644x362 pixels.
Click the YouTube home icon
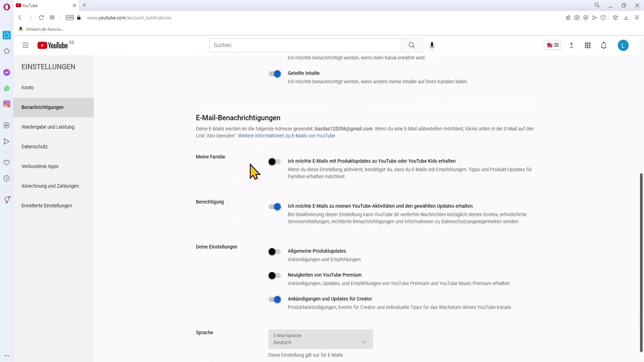point(52,45)
